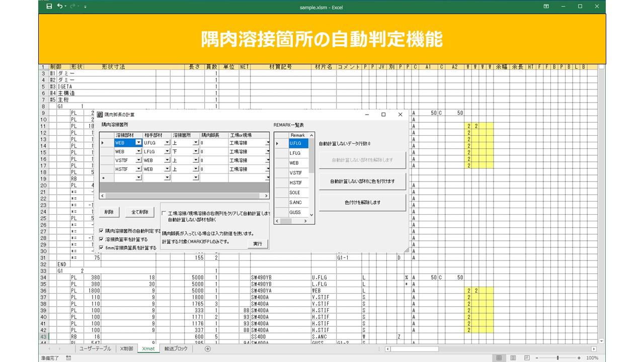Click the Ribbon Display Options icon
This screenshot has height=362, width=644.
pos(546,7)
